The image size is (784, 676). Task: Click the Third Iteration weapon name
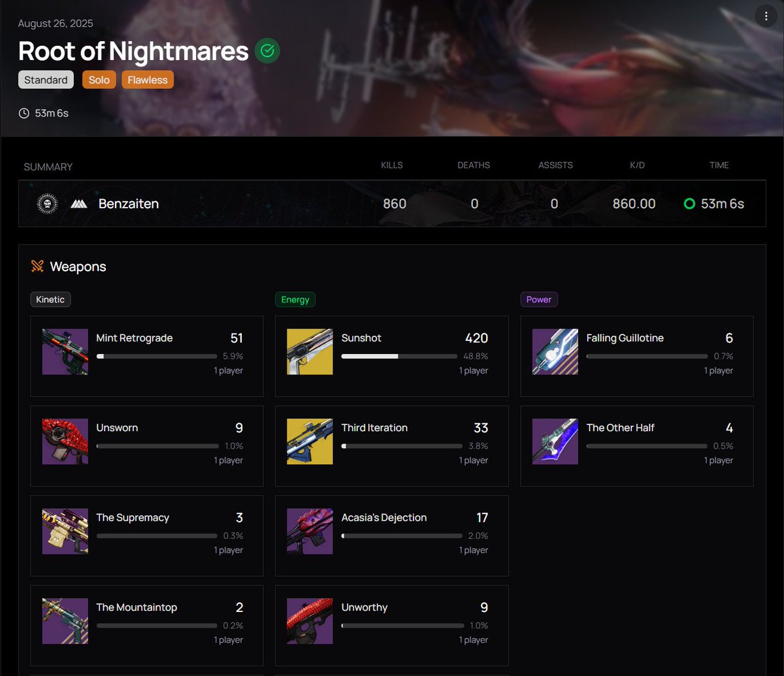[374, 428]
